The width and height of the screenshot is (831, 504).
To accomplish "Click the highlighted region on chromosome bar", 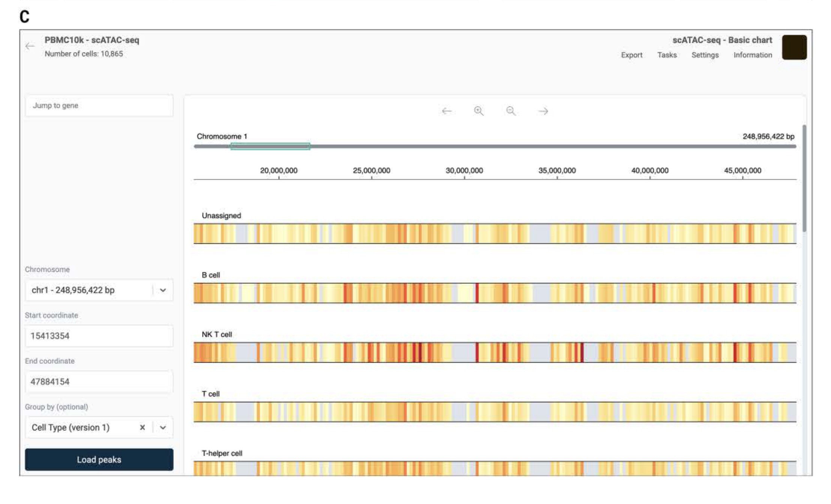I will click(270, 146).
